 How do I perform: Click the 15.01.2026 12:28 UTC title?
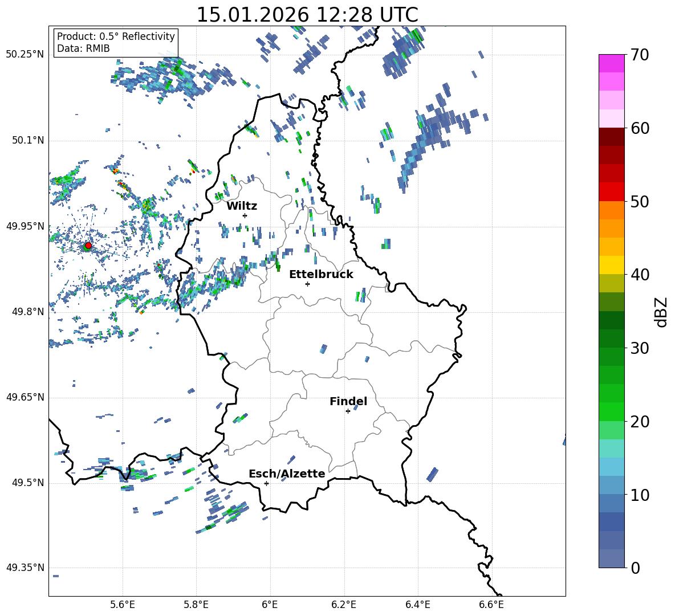coord(307,15)
